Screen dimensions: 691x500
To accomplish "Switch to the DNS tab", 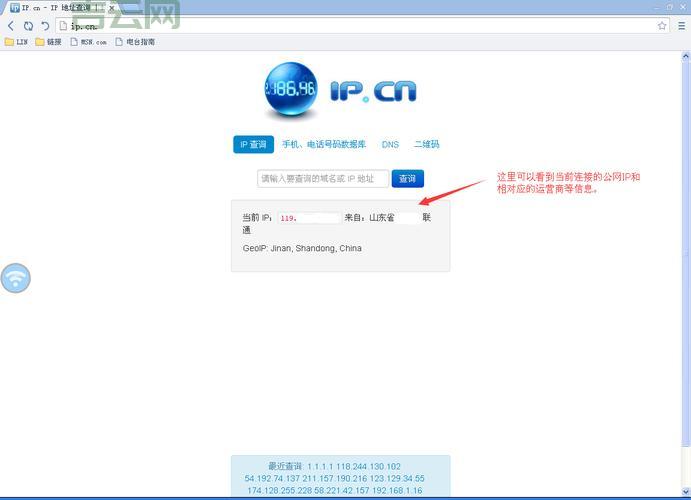I will (x=390, y=144).
